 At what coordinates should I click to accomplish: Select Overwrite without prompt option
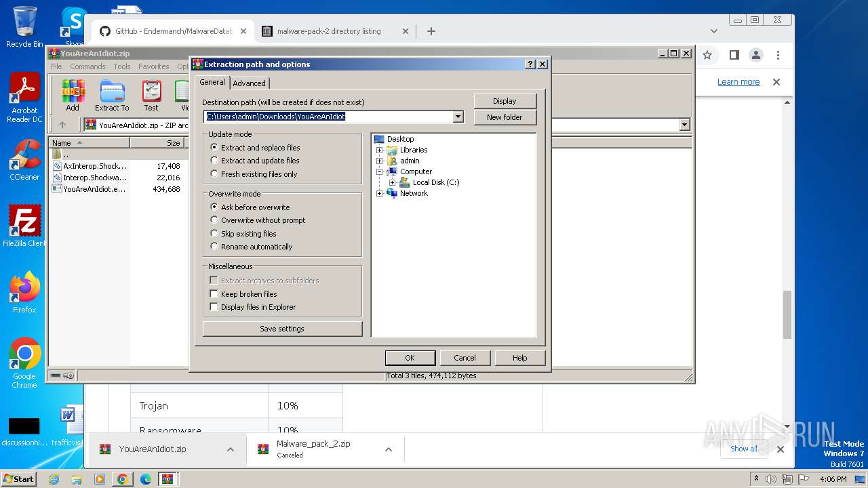coord(258,220)
